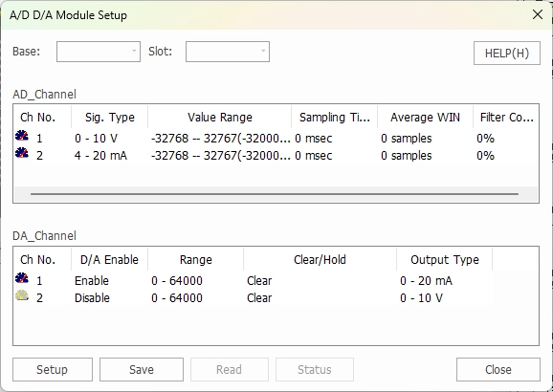Click the value range cell of AD channel 2

(221, 156)
